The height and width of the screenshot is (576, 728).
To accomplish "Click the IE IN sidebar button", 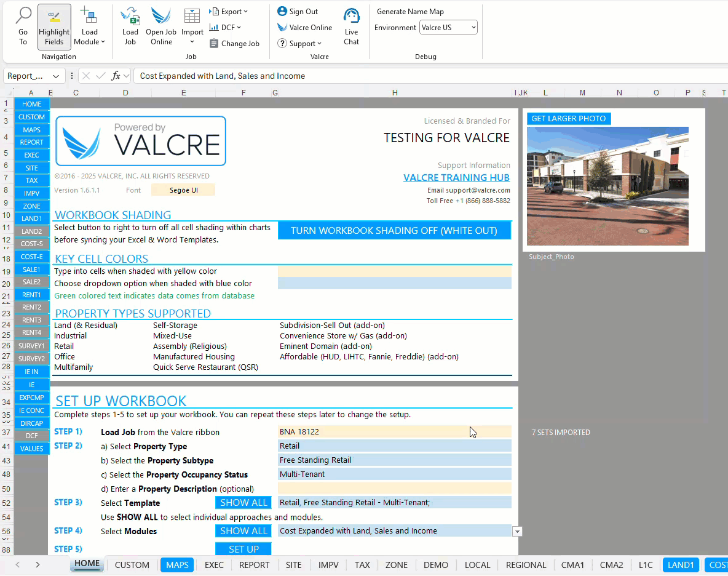I will [31, 372].
